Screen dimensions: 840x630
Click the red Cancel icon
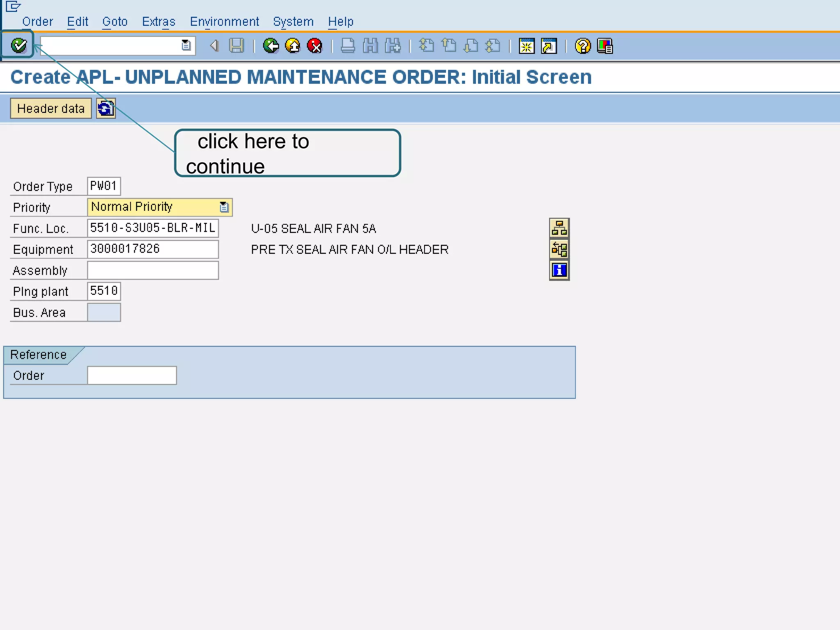[315, 46]
